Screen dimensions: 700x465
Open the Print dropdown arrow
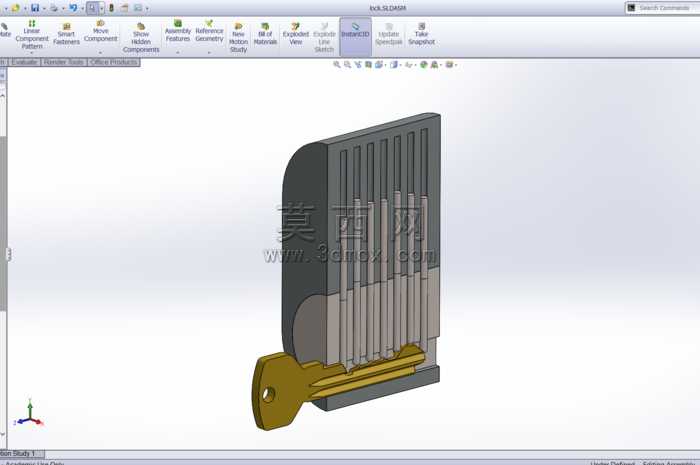pos(63,8)
